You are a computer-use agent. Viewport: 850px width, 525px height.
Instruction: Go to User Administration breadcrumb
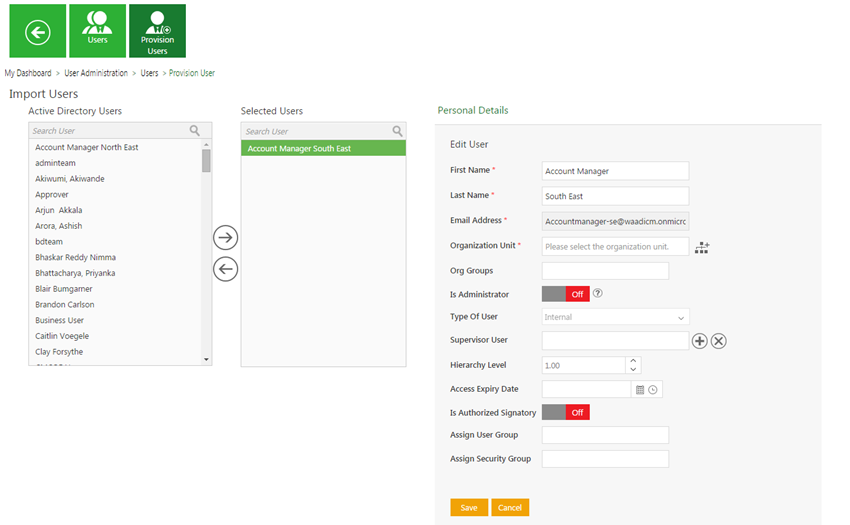[x=96, y=73]
